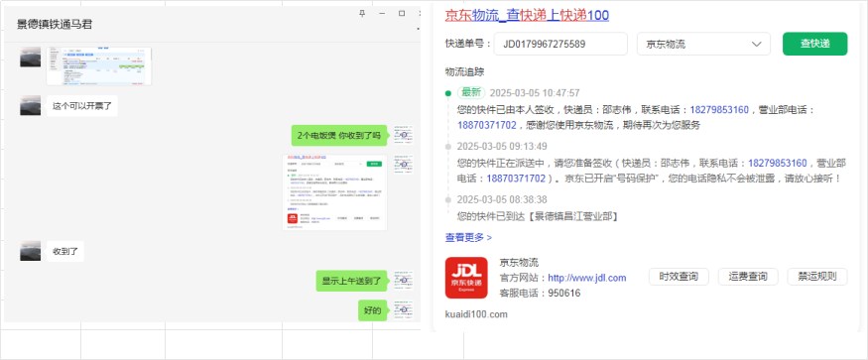Open sender avatar beside 这个可以开票了 message
Image resolution: width=868 pixels, height=360 pixels.
31,105
